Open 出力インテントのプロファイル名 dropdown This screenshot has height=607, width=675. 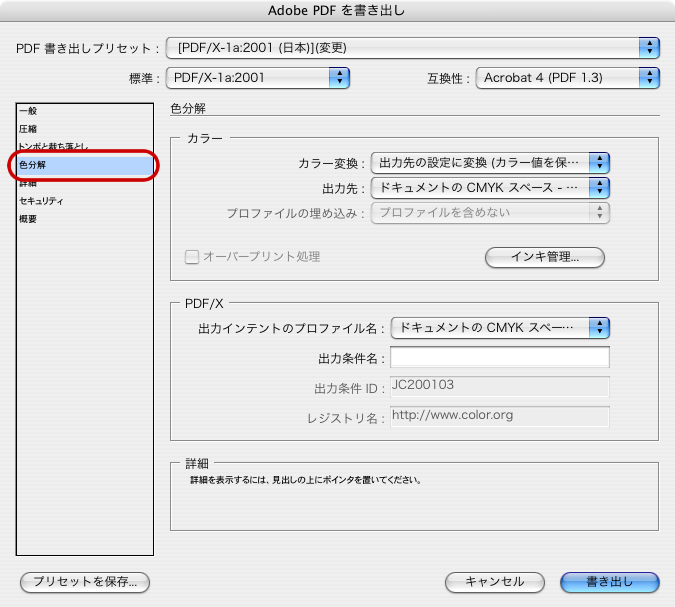[500, 328]
